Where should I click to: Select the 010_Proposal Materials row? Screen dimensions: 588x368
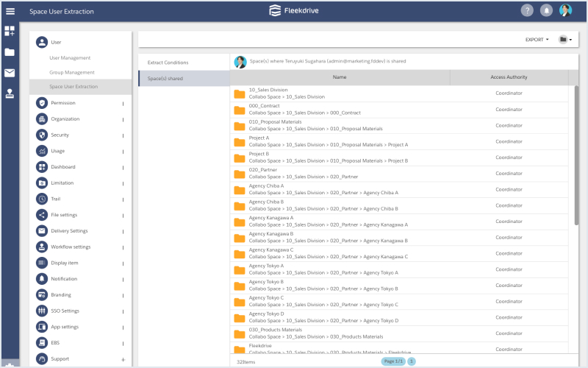click(x=399, y=125)
